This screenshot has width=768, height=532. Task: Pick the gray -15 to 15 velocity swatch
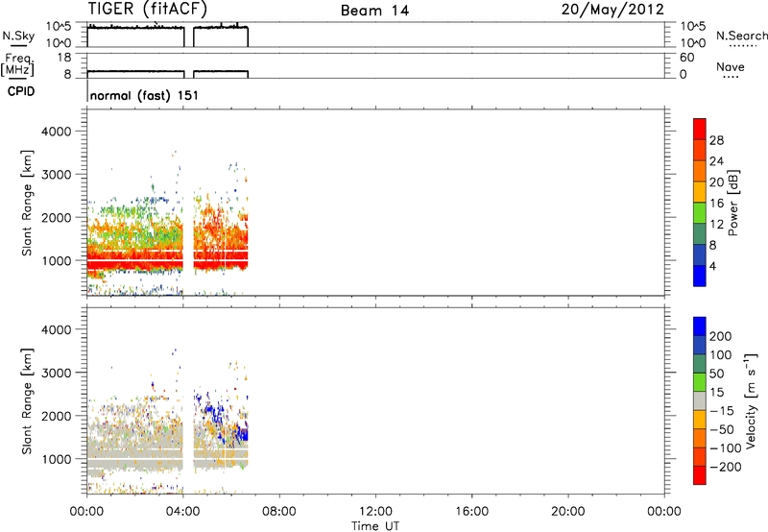click(700, 400)
